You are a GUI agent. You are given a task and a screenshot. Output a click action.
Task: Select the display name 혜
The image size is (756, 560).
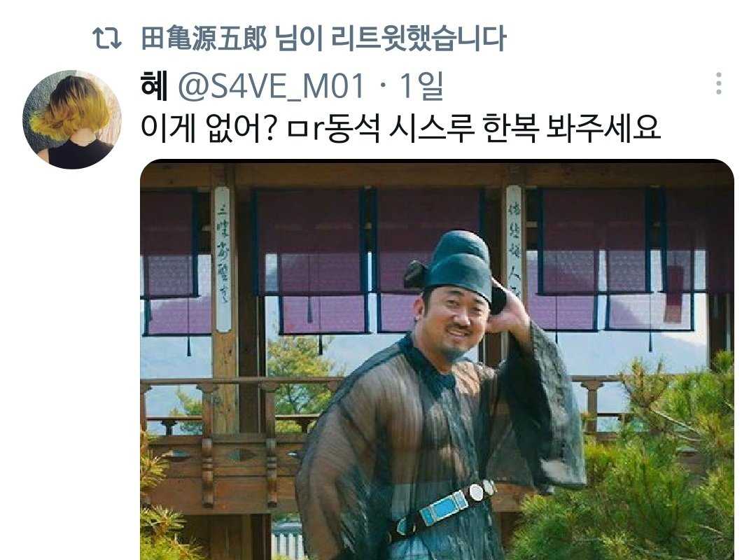[x=154, y=85]
